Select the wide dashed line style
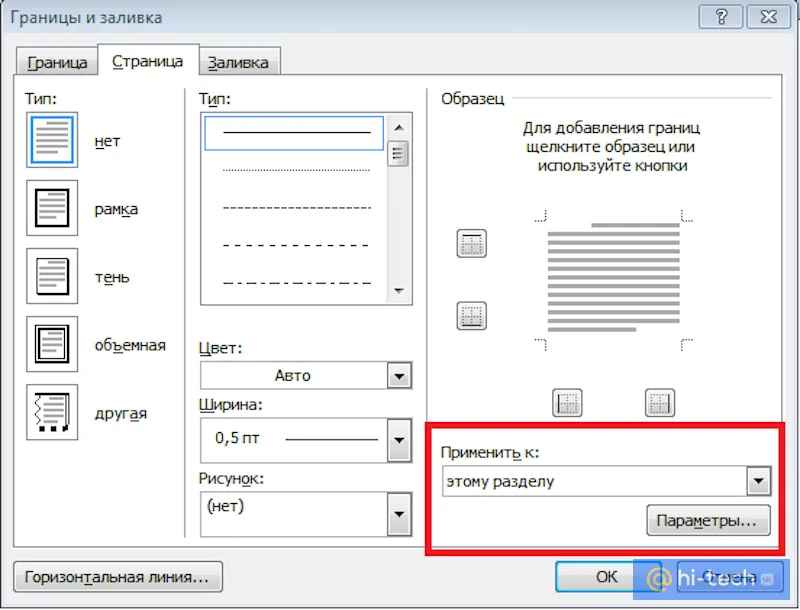Image resolution: width=800 pixels, height=610 pixels. [x=294, y=246]
